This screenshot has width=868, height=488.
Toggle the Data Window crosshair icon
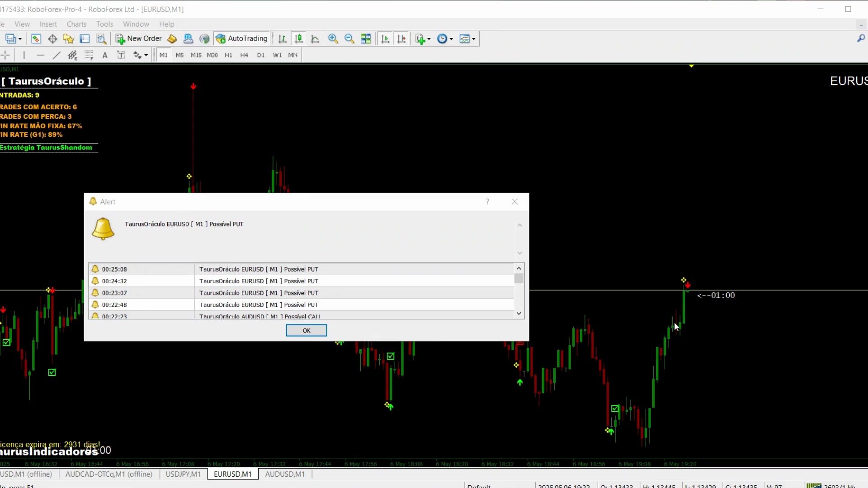pos(52,39)
